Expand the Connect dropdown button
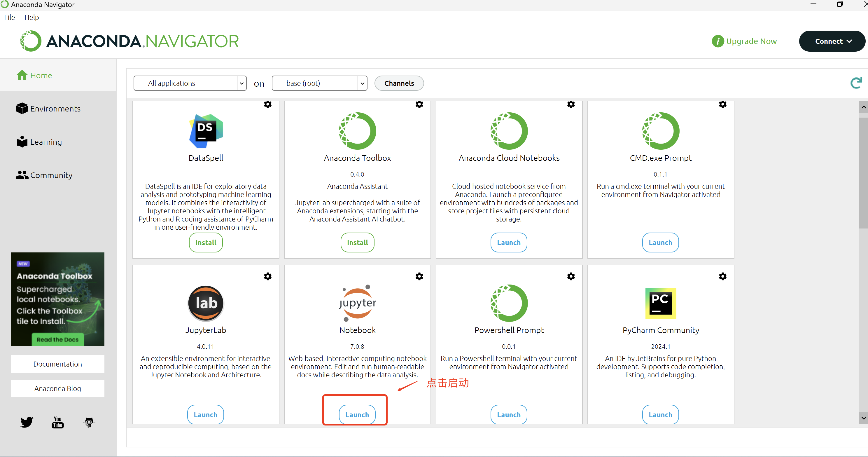The width and height of the screenshot is (868, 457). coord(832,41)
